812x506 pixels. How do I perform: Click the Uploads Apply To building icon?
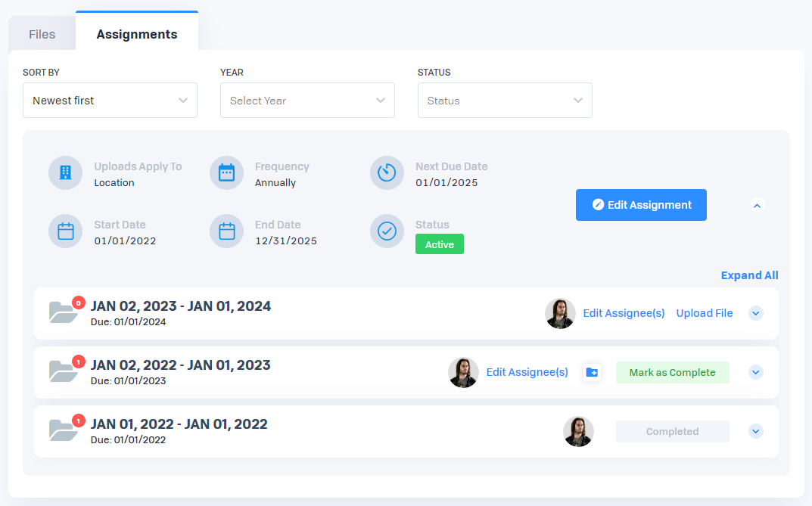(x=65, y=173)
